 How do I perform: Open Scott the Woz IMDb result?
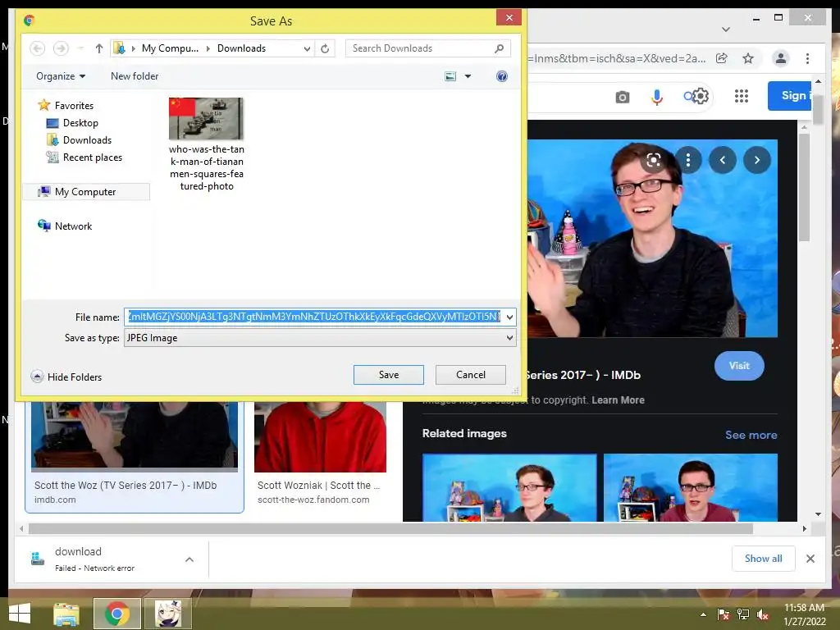[x=135, y=456]
